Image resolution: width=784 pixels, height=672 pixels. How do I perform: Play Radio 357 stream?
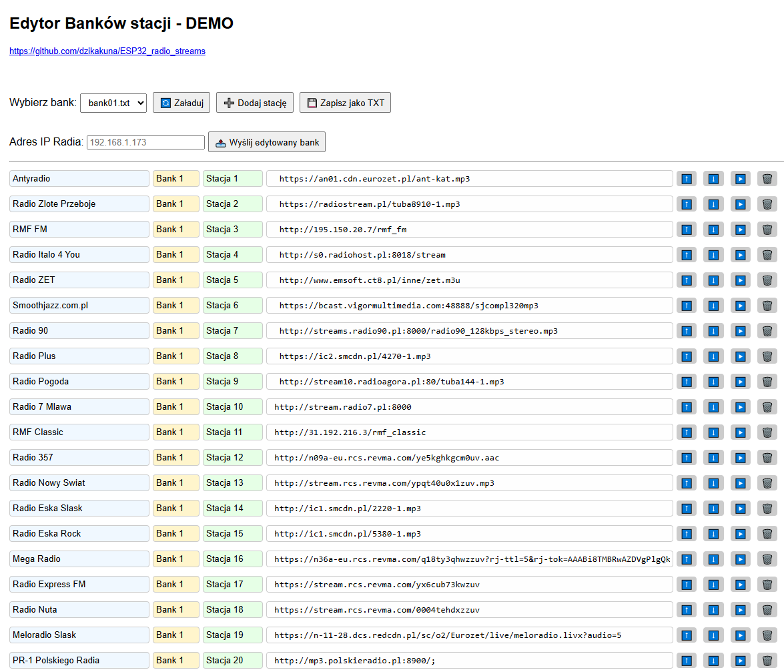(x=741, y=458)
